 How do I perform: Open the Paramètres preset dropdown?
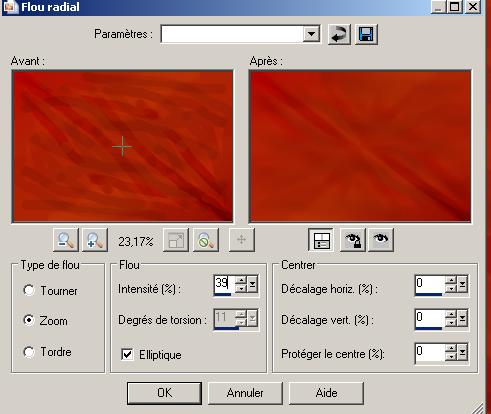pyautogui.click(x=311, y=34)
